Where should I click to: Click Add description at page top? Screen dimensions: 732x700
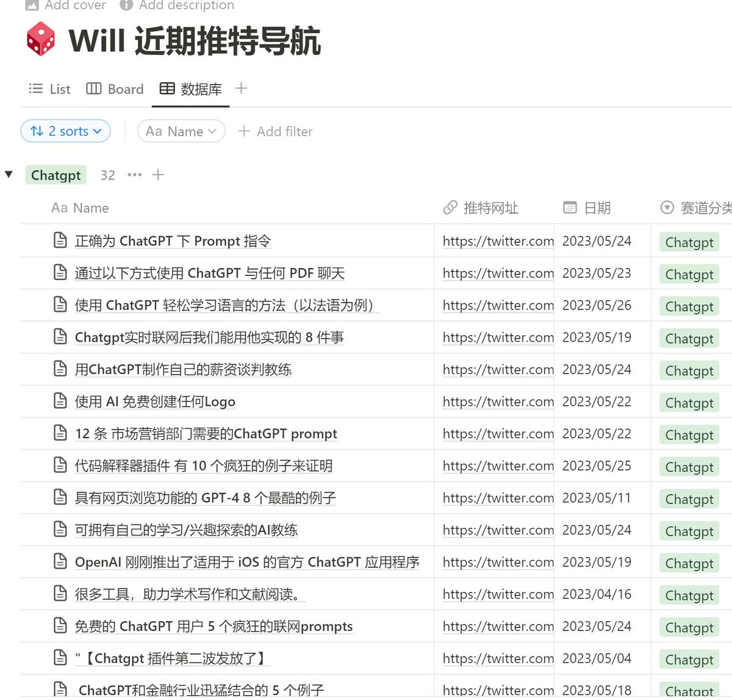[x=177, y=5]
